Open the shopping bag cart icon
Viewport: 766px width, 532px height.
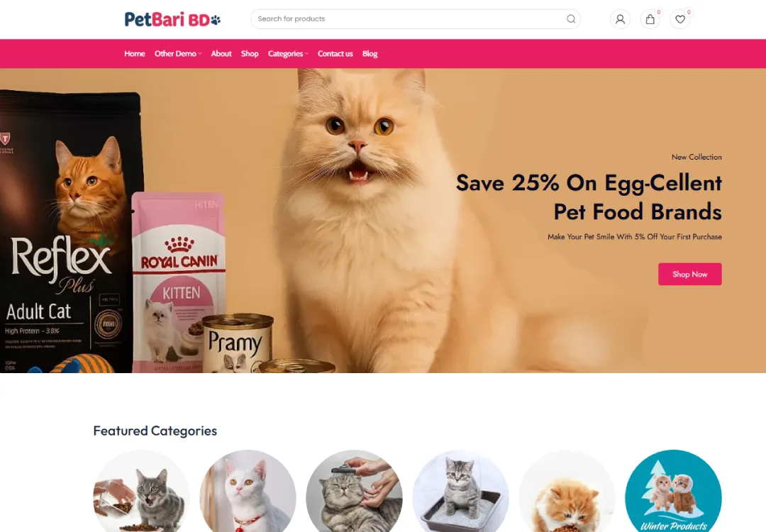[x=650, y=19]
